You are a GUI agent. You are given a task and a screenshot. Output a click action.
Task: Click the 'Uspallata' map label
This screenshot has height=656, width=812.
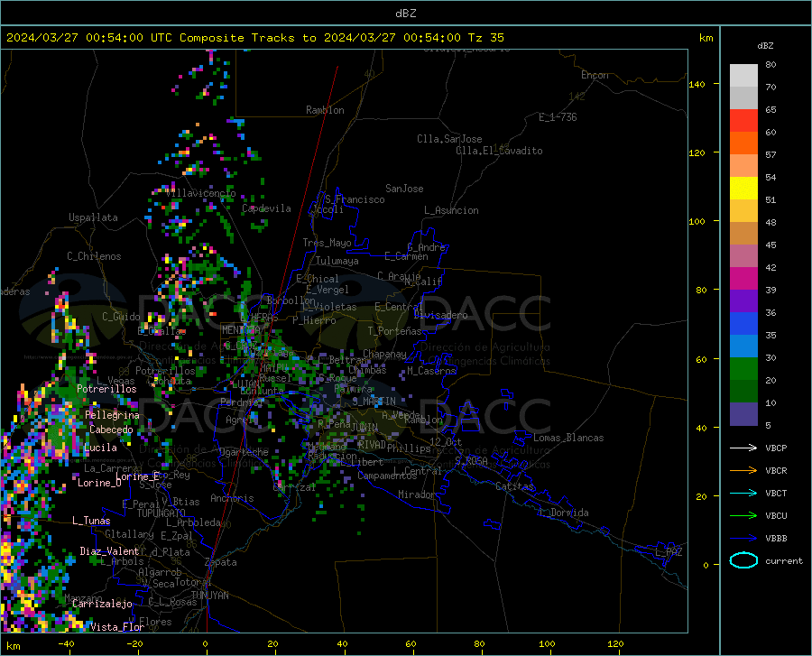(93, 217)
